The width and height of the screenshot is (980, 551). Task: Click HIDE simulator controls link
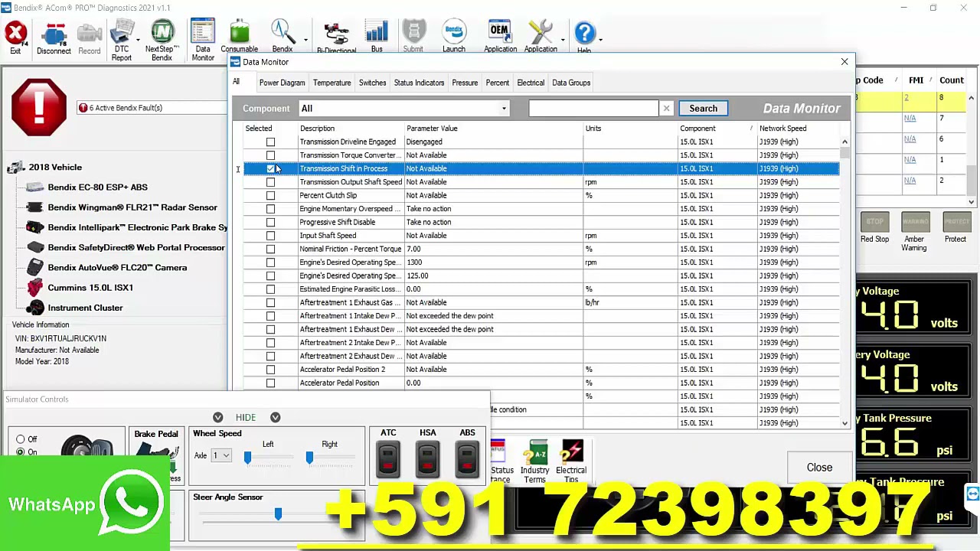(x=246, y=417)
